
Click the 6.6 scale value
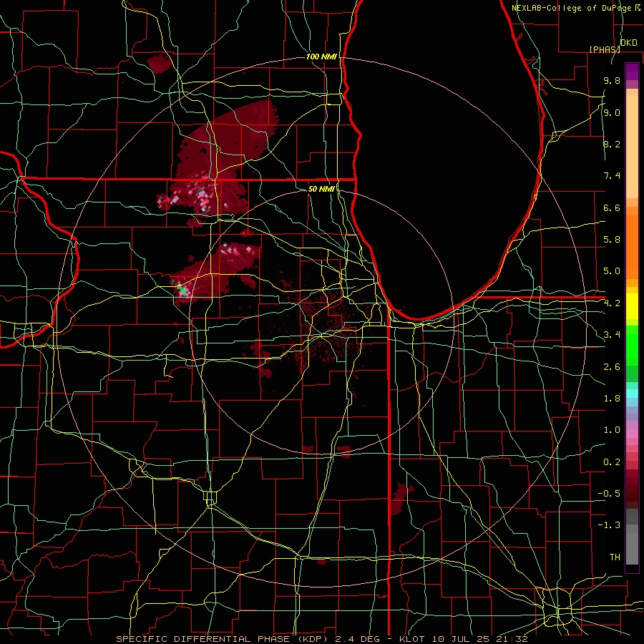click(x=612, y=208)
